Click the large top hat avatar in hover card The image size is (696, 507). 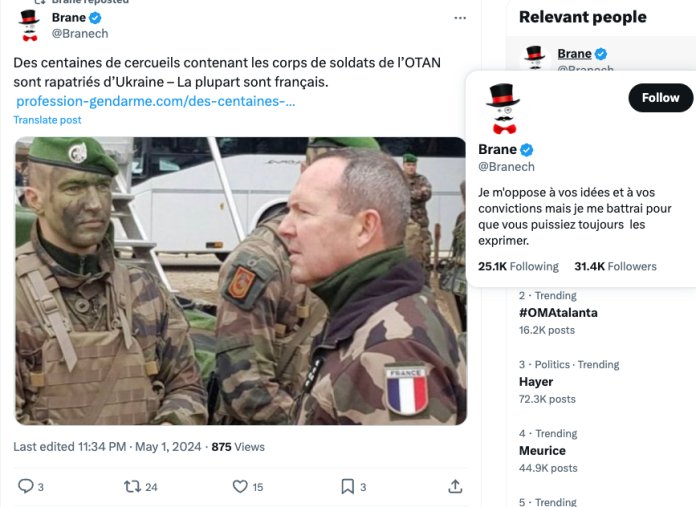(x=503, y=109)
